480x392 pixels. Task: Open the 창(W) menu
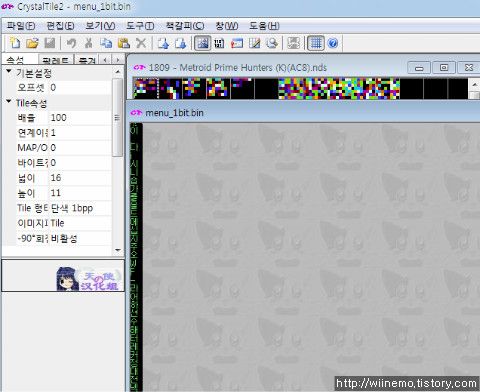tap(227, 26)
